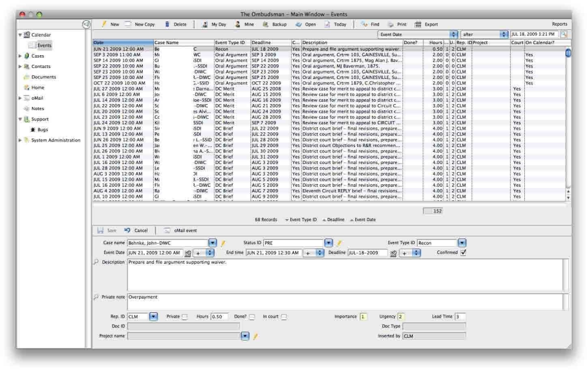
Task: Click the On Calendar? column header
Action: (545, 42)
